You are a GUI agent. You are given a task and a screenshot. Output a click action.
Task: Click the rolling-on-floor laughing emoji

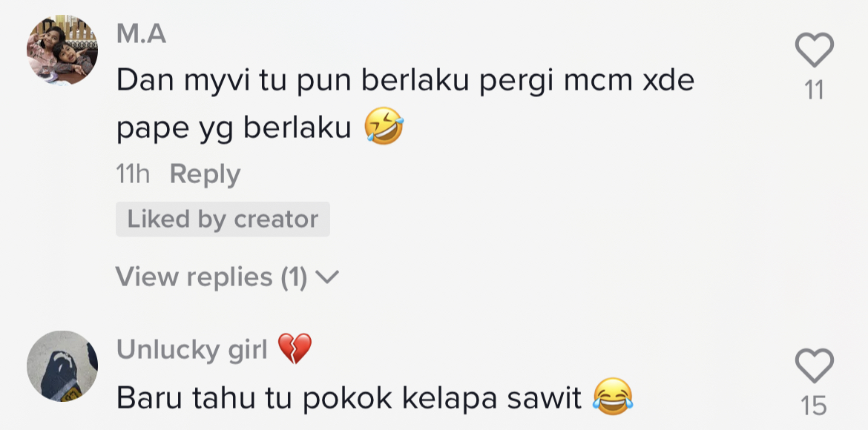384,128
